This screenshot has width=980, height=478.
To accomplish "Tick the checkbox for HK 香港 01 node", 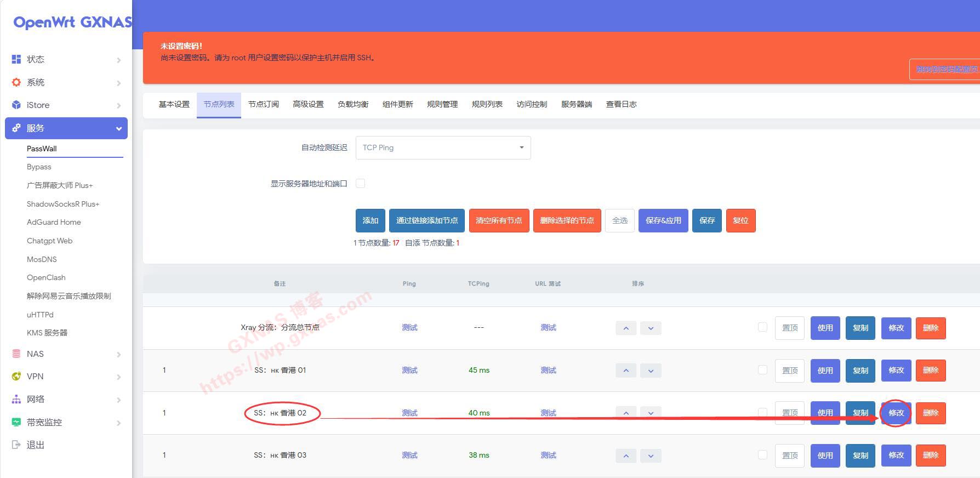I will tap(762, 370).
